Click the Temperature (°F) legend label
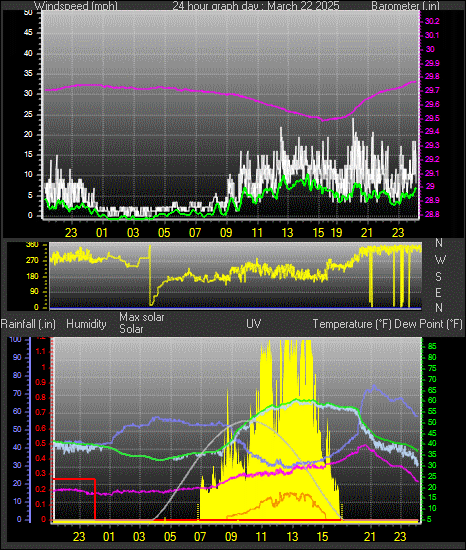 pos(352,324)
